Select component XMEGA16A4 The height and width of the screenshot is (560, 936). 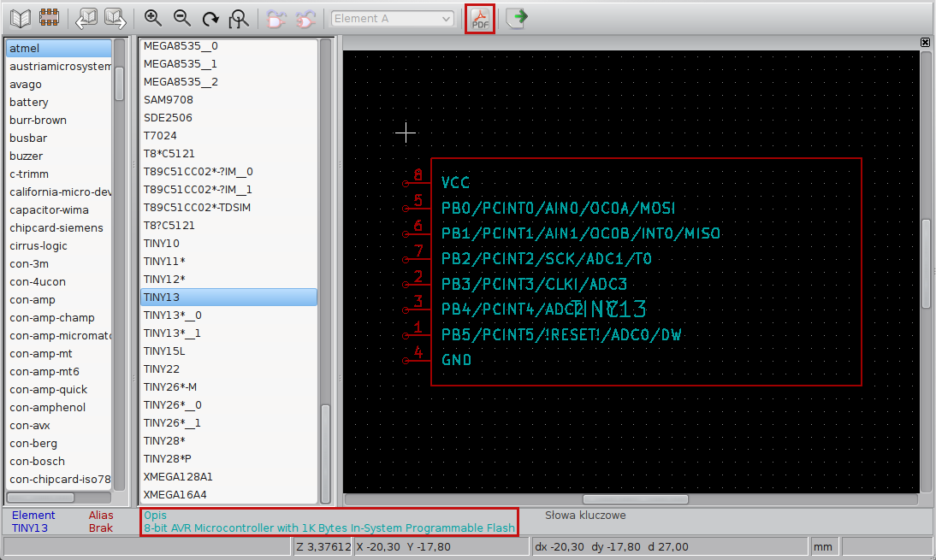(228, 494)
